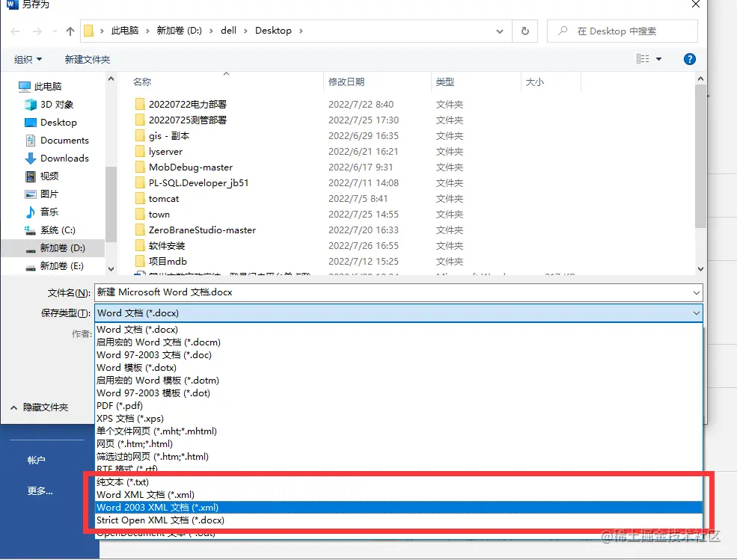737x560 pixels.
Task: Select the MobDebug-master folder
Action: [x=184, y=167]
